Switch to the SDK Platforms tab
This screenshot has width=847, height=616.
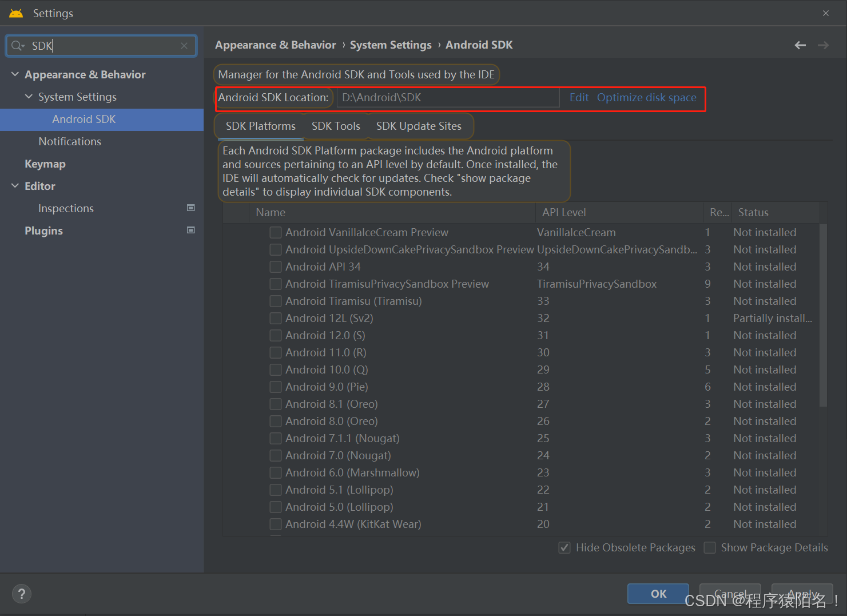tap(261, 126)
